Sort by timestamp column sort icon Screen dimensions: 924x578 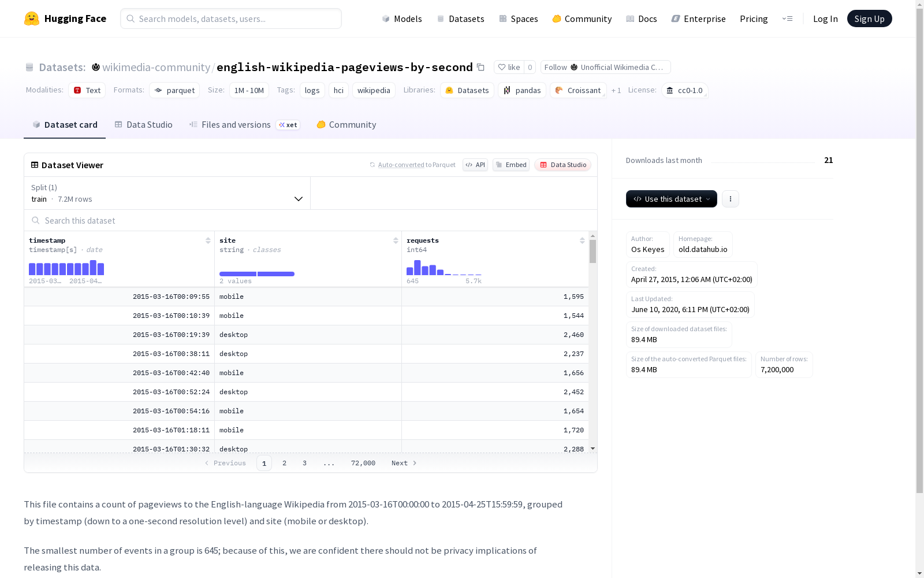tap(208, 240)
